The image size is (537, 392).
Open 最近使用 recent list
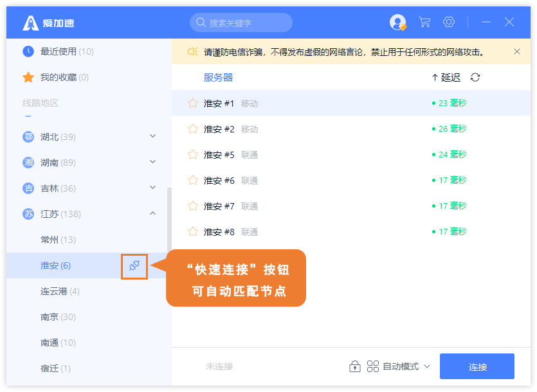pos(67,51)
